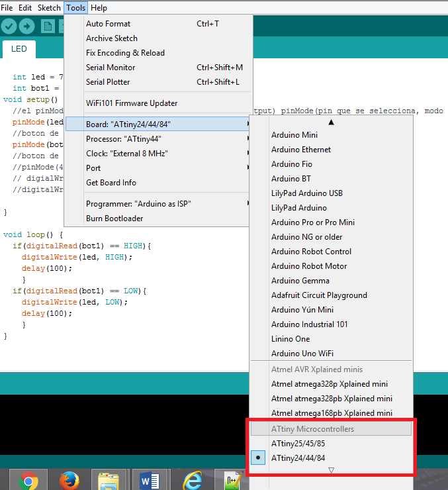
Task: Click the board list scroll-down arrow
Action: (x=332, y=470)
